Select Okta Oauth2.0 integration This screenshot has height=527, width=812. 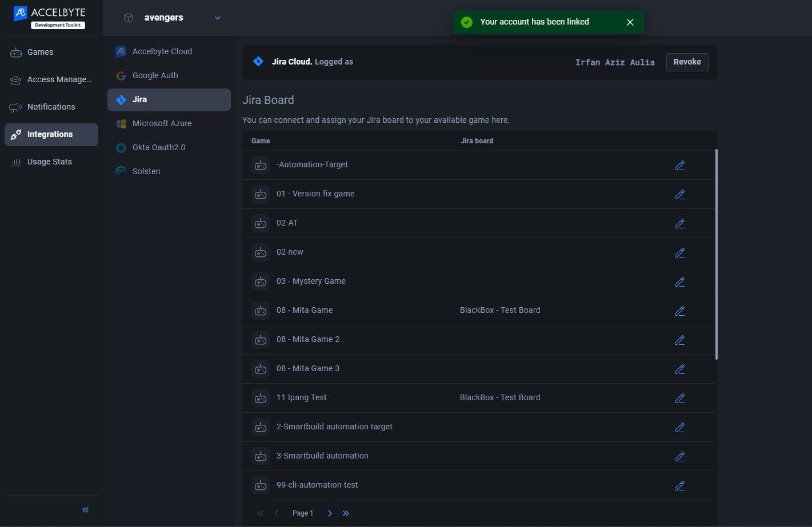tap(169, 147)
